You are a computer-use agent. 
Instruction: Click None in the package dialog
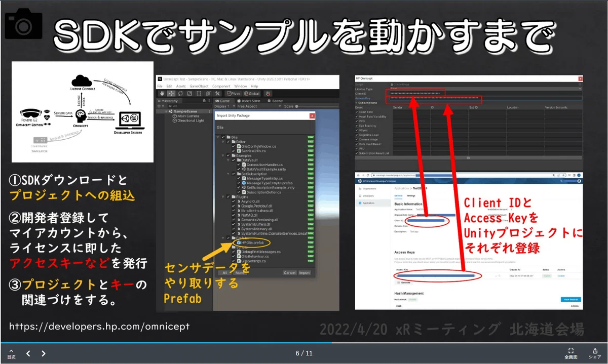click(239, 272)
